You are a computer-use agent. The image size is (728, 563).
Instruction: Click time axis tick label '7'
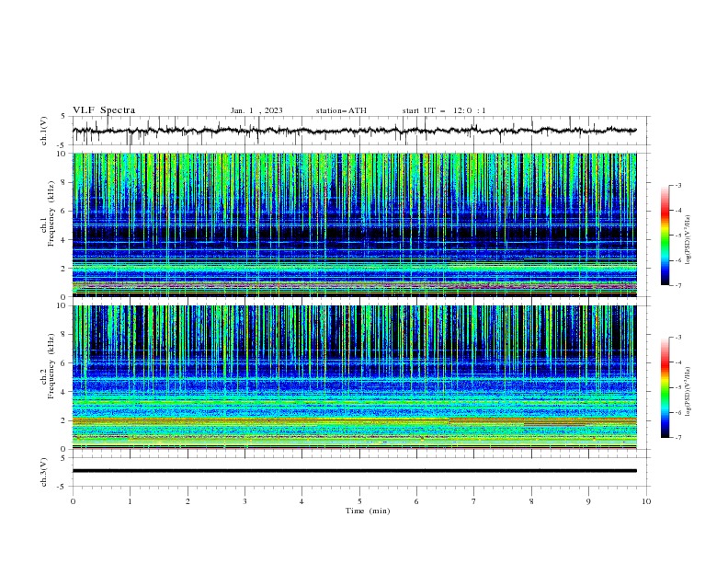[474, 501]
